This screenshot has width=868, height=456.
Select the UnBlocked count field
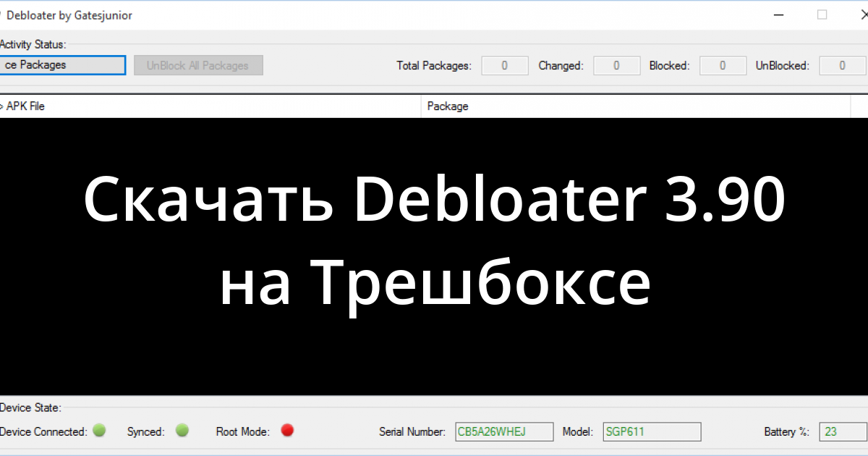click(x=842, y=66)
